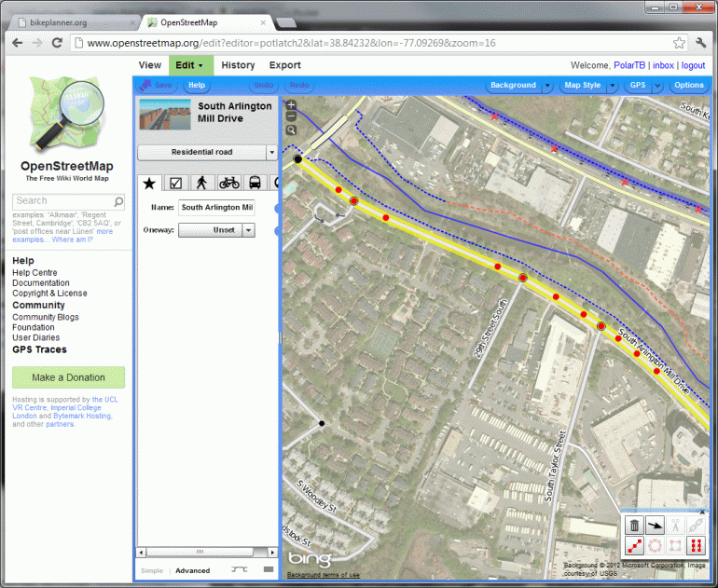Expand the Background dropdown arrow
This screenshot has width=718, height=588.
click(x=547, y=86)
